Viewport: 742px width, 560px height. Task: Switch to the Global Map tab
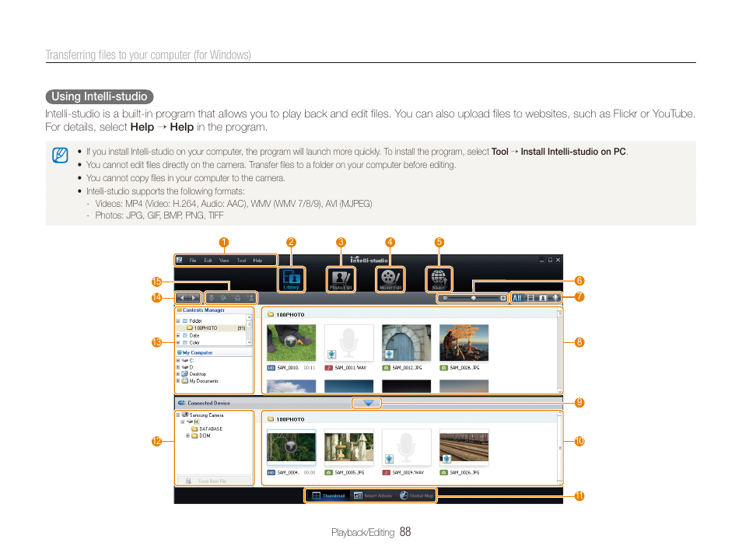(x=416, y=495)
